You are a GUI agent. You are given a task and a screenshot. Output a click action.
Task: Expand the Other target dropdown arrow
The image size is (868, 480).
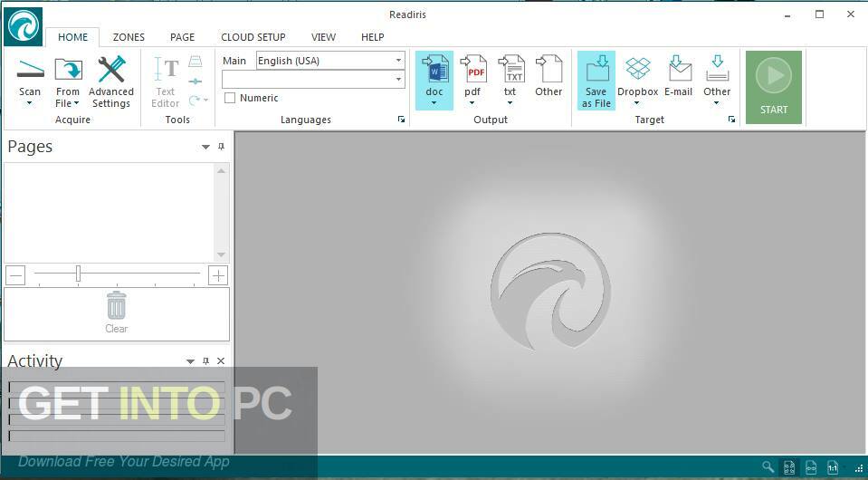click(716, 103)
